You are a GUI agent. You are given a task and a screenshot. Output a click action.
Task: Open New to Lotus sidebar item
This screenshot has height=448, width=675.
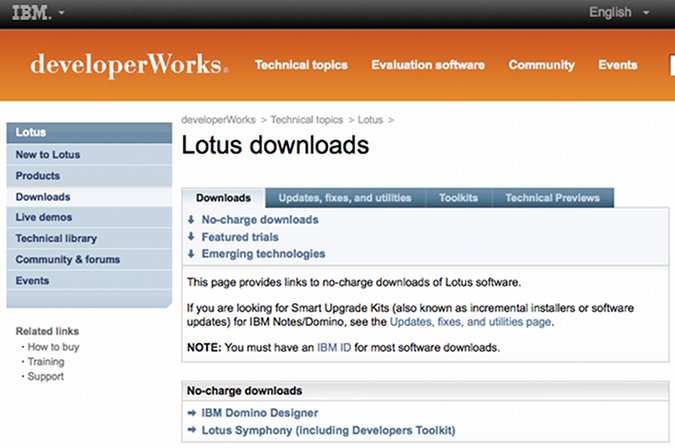[x=89, y=154]
